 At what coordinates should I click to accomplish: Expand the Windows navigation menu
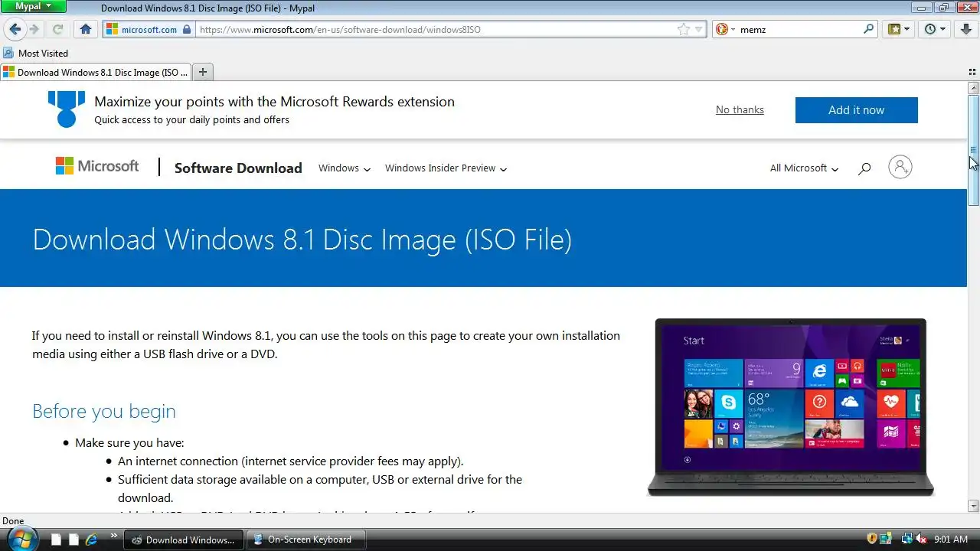point(345,168)
